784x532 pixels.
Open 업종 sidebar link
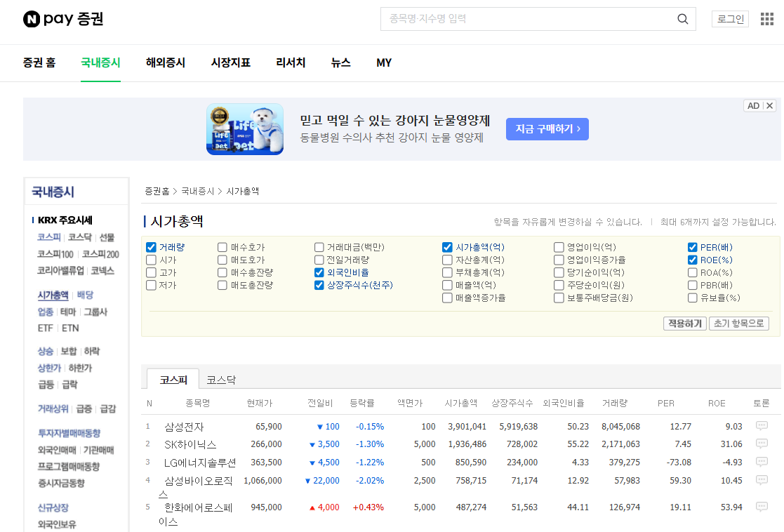pyautogui.click(x=45, y=312)
